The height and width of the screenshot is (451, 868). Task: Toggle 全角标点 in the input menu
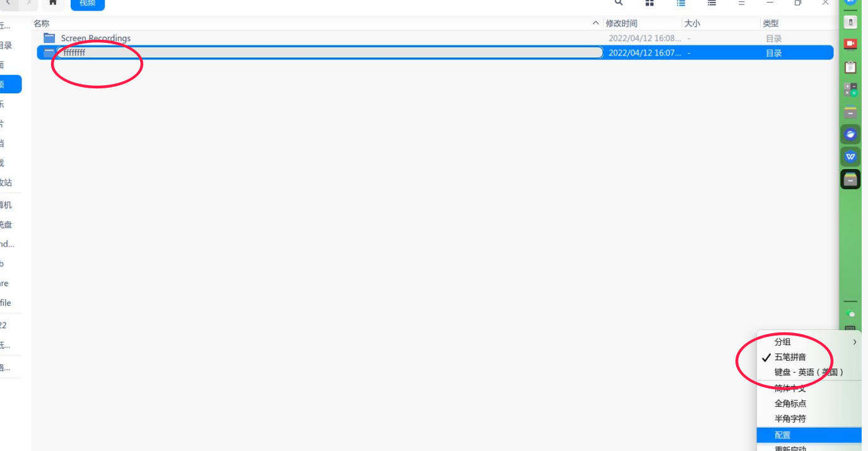click(809, 404)
